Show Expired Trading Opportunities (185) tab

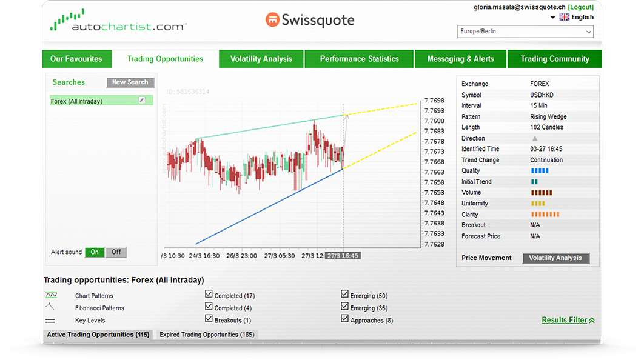(207, 335)
